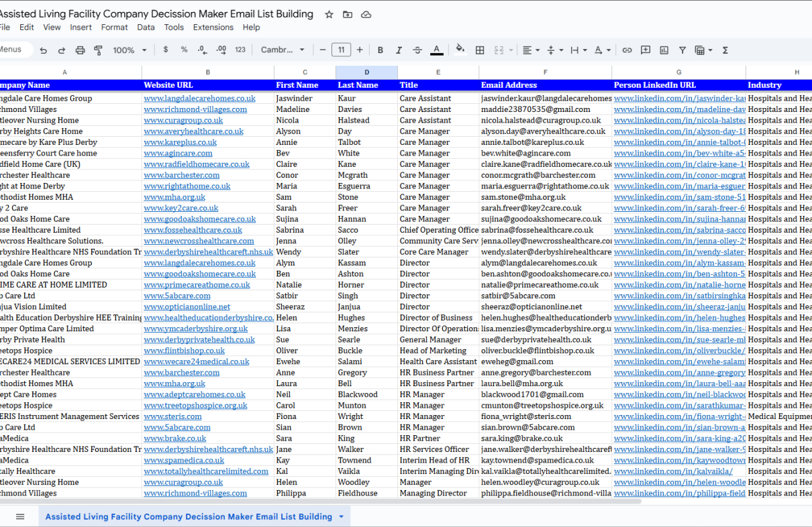Open the text rotation dropdown
The image size is (812, 527).
point(603,50)
